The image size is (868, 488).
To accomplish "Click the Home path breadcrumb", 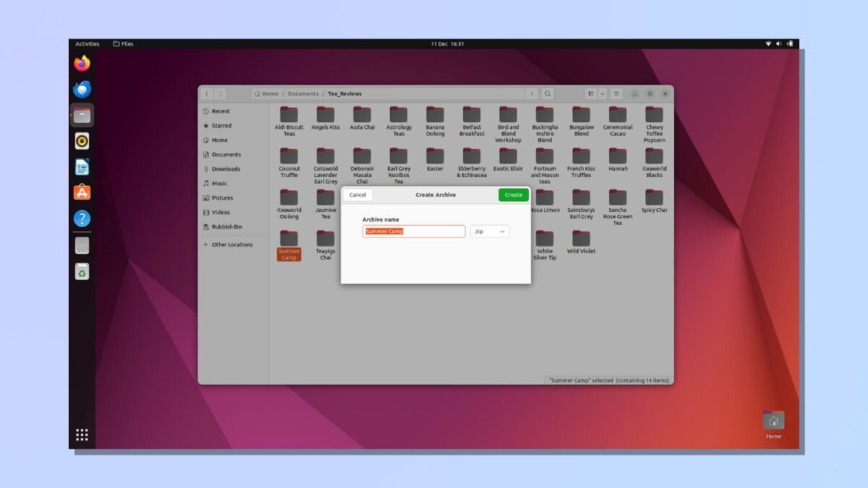I will (267, 94).
